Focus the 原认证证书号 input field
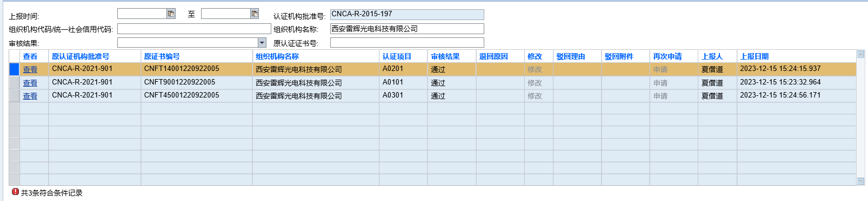868x201 pixels. tap(407, 42)
